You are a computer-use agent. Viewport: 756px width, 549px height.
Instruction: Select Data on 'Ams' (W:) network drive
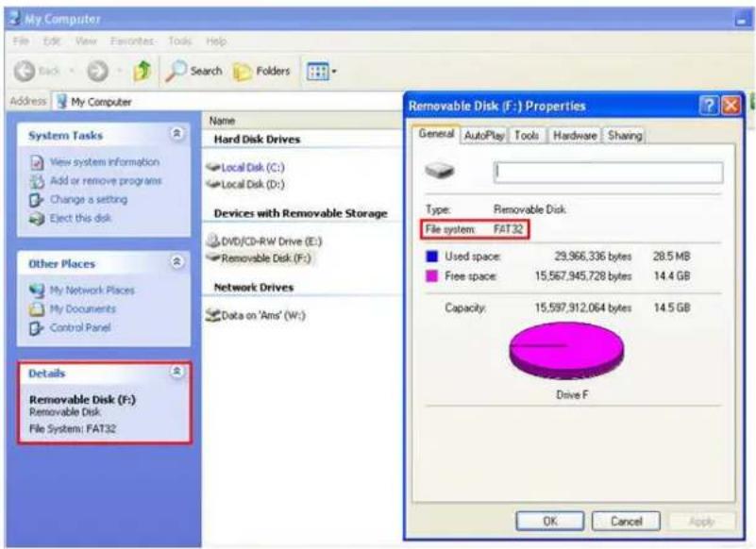(263, 315)
